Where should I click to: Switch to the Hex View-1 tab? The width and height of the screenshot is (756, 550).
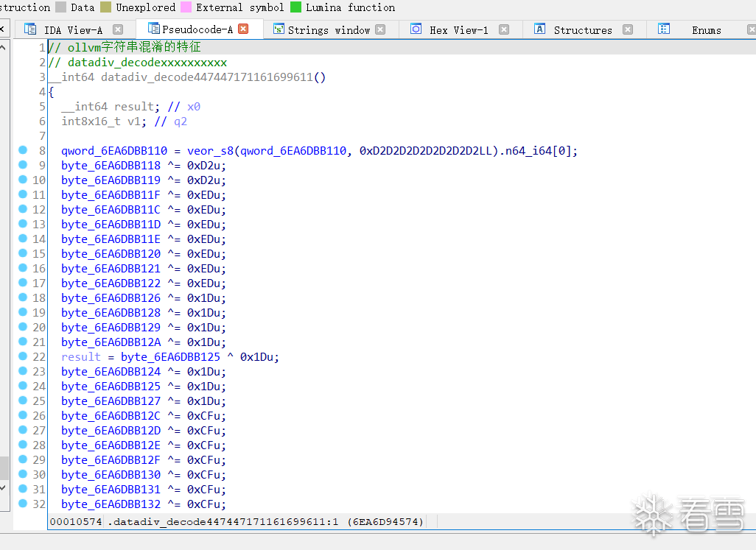click(458, 30)
